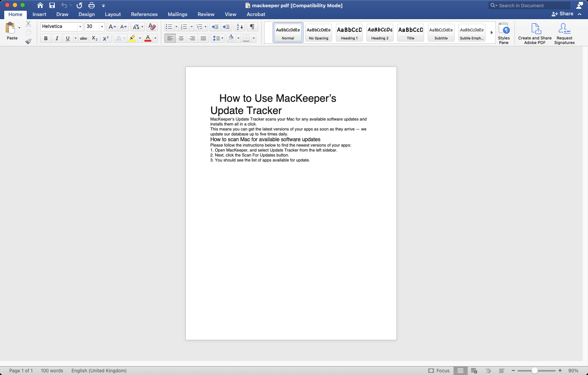Adjust the zoom slider handle
Viewport: 588px width, 375px height.
coord(534,370)
